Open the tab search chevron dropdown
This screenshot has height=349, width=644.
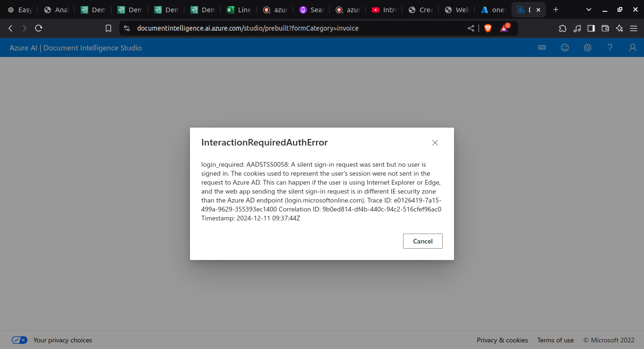[x=588, y=9]
